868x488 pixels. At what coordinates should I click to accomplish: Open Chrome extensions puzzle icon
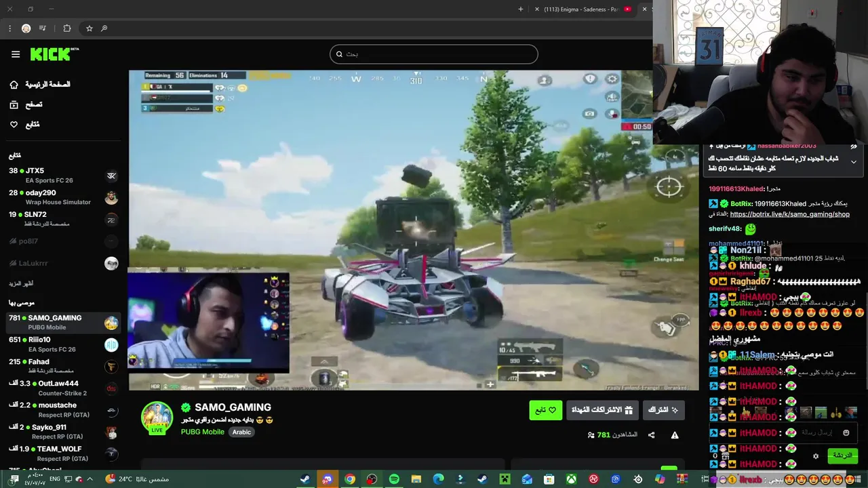tap(66, 28)
